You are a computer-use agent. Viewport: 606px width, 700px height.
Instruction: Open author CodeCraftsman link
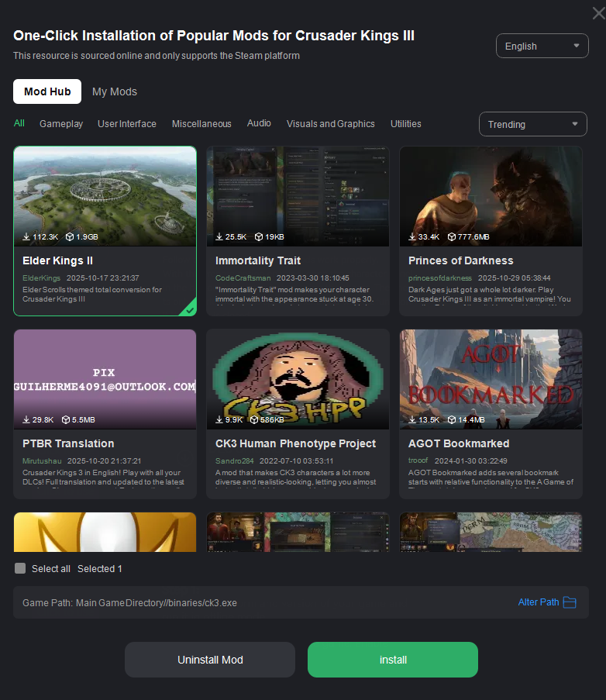click(243, 278)
